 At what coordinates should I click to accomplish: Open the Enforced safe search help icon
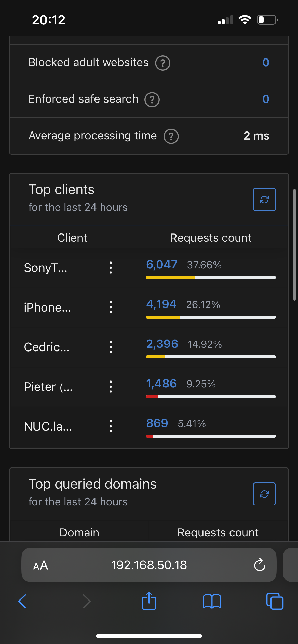pos(152,99)
